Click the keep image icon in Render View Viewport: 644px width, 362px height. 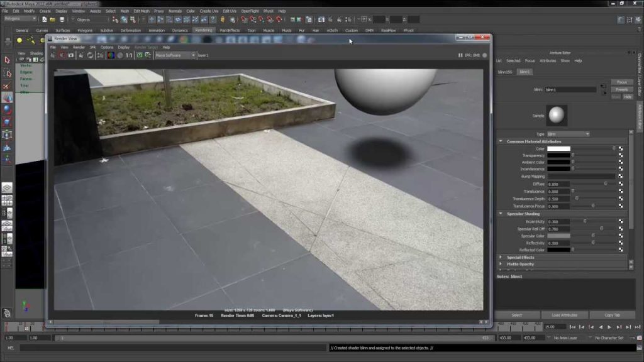pyautogui.click(x=139, y=55)
